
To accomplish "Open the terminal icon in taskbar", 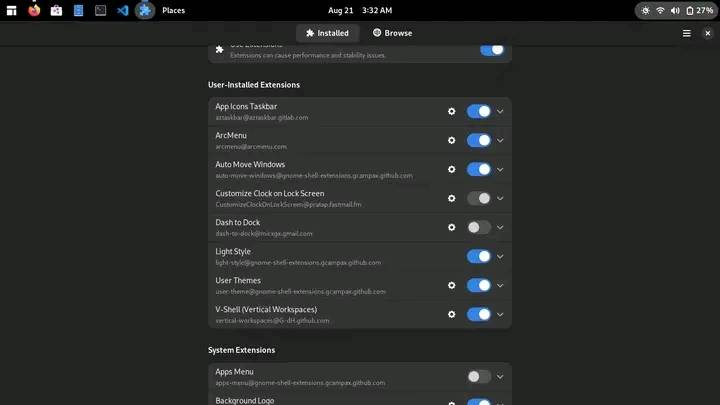I will click(x=101, y=10).
